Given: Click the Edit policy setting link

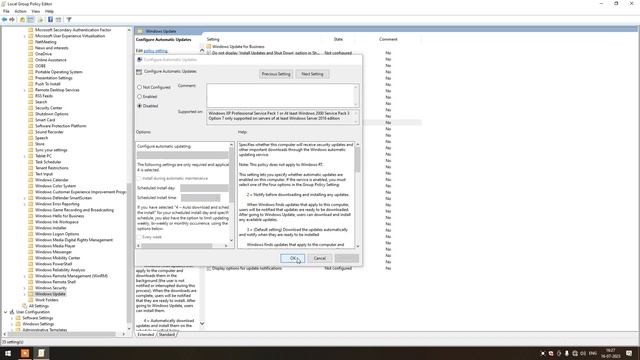Looking at the screenshot, I should click(x=156, y=51).
